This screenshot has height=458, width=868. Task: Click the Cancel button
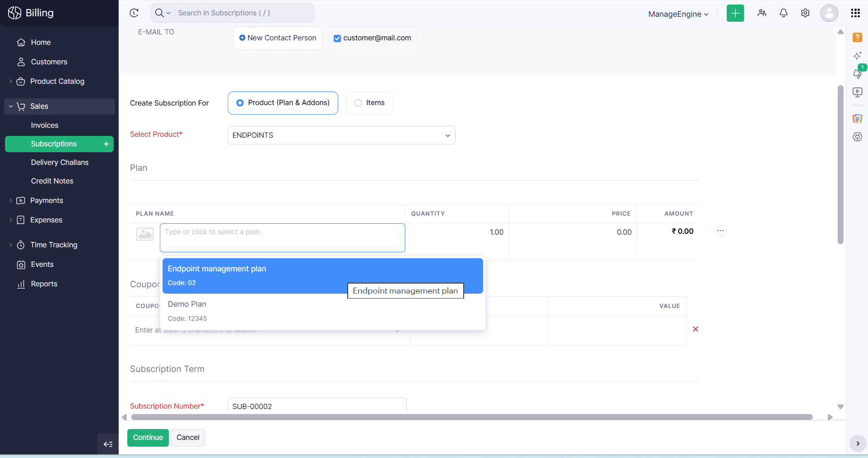pos(188,438)
